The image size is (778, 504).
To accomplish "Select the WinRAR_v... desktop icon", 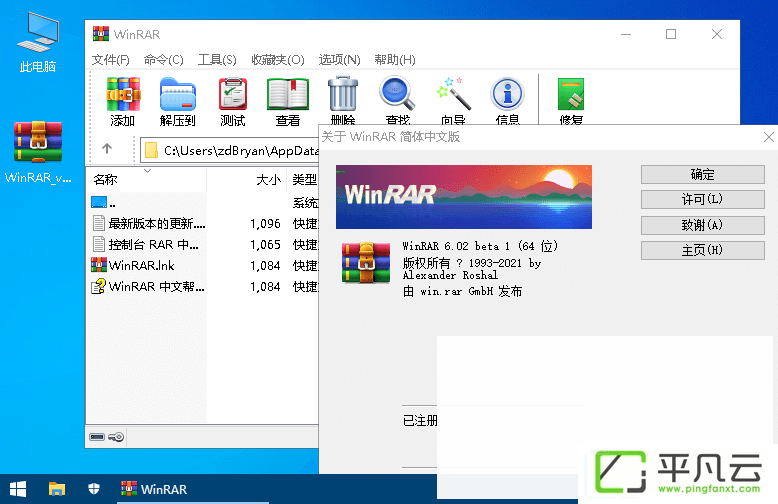I will tap(38, 152).
